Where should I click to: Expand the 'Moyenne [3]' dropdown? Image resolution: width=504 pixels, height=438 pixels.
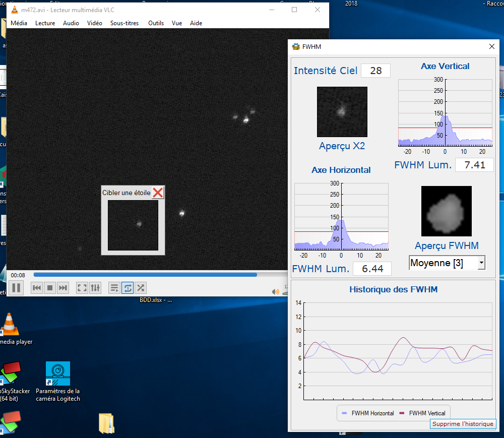pos(481,263)
